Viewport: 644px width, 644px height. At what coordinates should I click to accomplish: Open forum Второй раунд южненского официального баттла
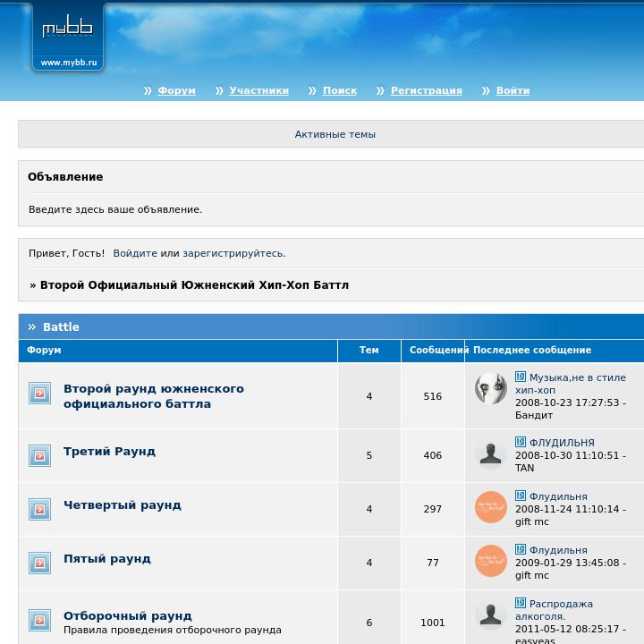point(154,396)
